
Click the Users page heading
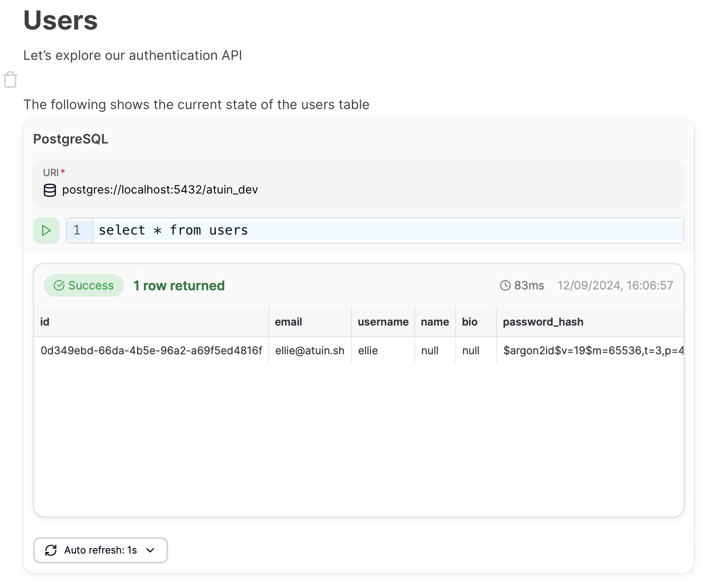61,20
